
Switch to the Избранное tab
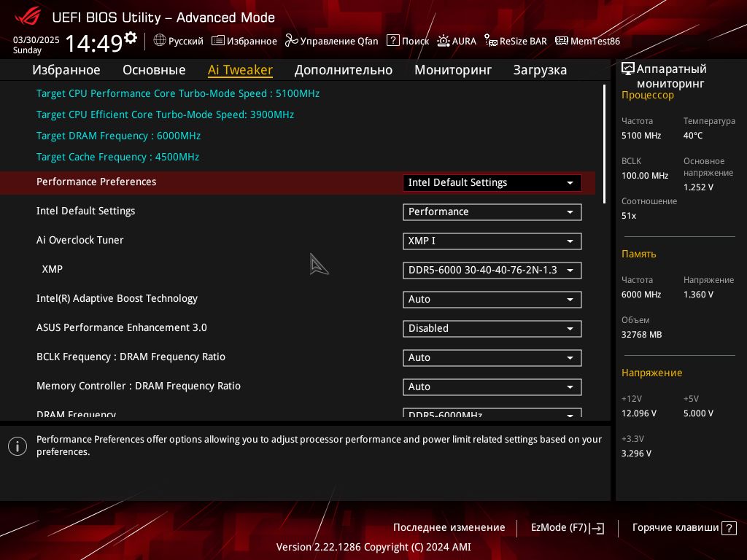pyautogui.click(x=66, y=70)
